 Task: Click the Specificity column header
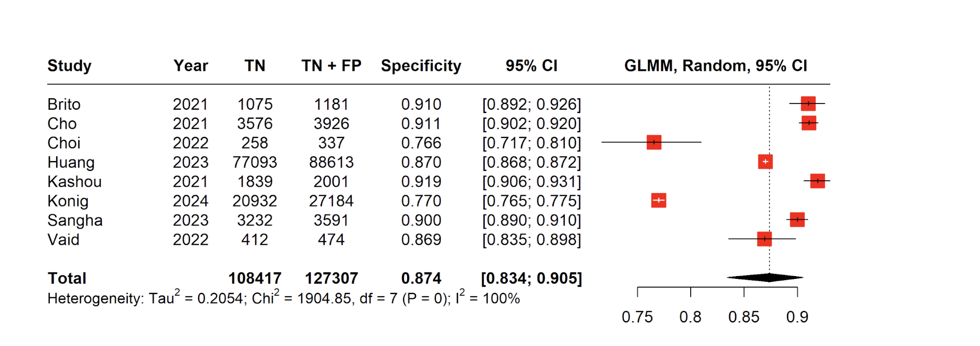click(421, 66)
